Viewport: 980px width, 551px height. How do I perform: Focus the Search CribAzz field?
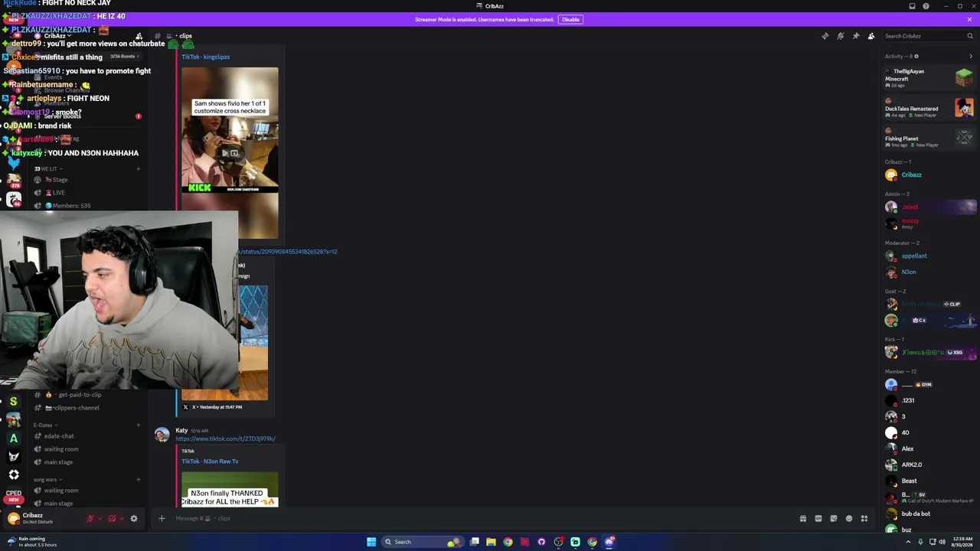pyautogui.click(x=929, y=36)
